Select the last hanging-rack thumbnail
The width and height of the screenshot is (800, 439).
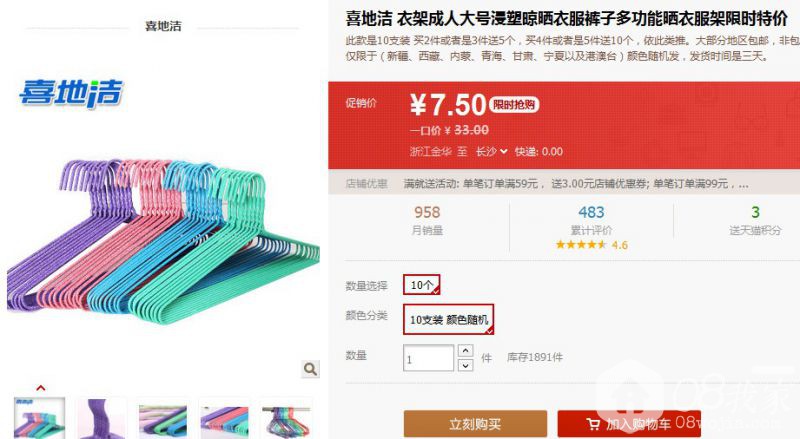pos(286,419)
